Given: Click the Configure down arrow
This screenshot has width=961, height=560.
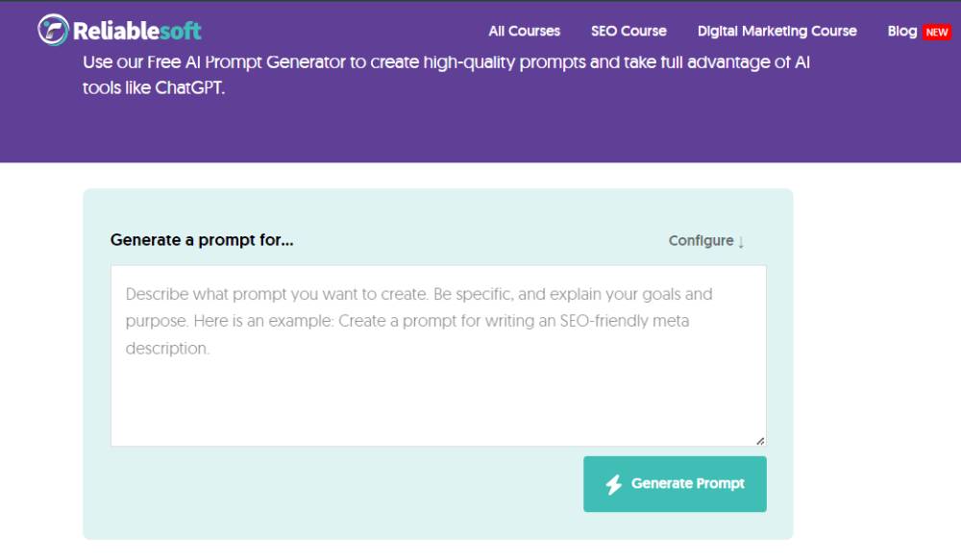Looking at the screenshot, I should 741,242.
